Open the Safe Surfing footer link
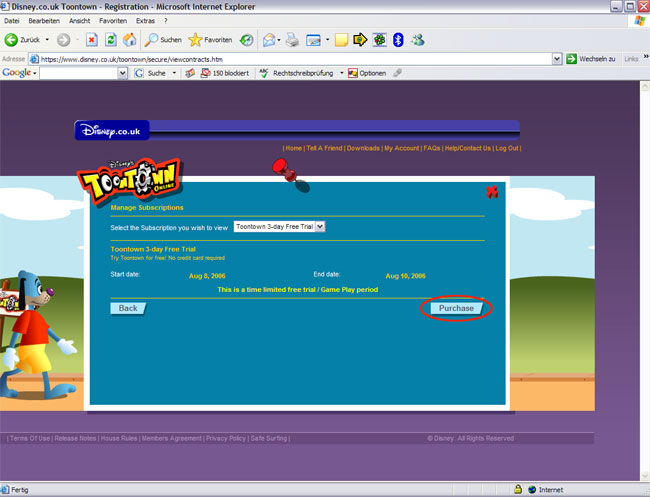The height and width of the screenshot is (497, 650). [x=269, y=438]
